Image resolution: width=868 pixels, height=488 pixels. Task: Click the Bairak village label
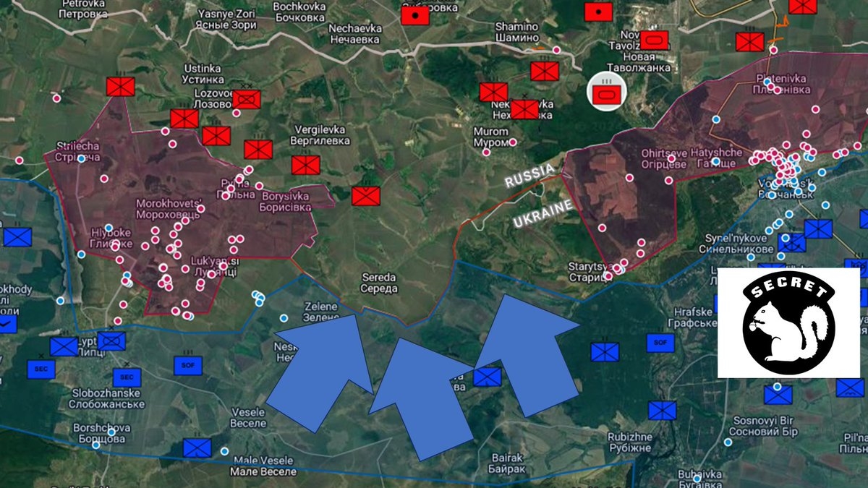tap(507, 463)
